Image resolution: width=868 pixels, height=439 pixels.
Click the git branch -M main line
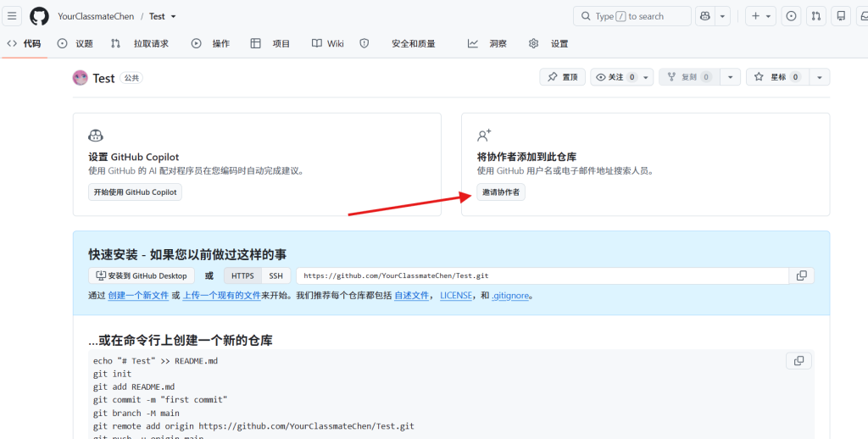pos(136,413)
